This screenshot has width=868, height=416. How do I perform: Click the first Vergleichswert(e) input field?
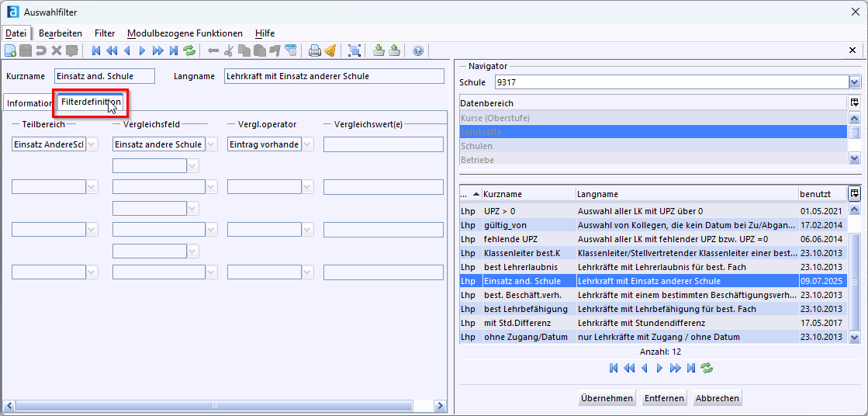coord(383,144)
